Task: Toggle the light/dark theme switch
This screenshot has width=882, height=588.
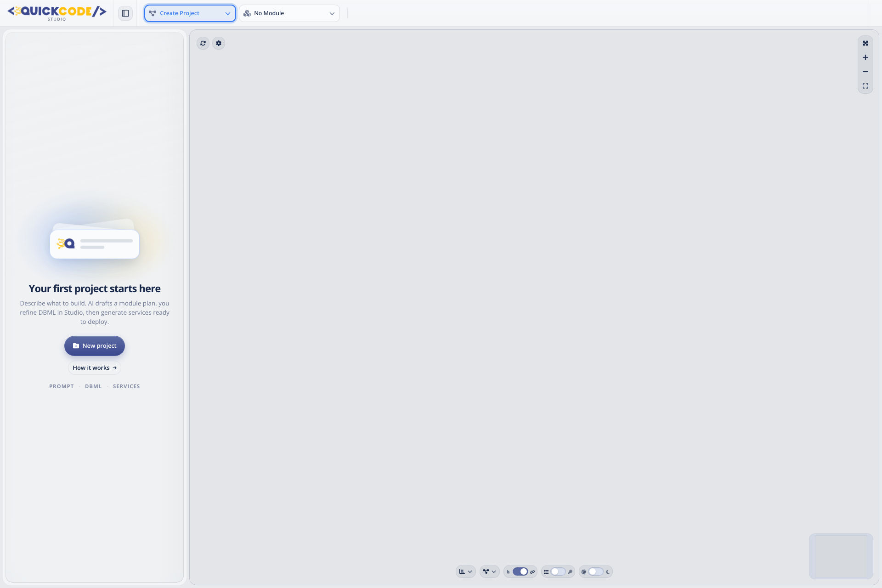Action: (x=595, y=572)
